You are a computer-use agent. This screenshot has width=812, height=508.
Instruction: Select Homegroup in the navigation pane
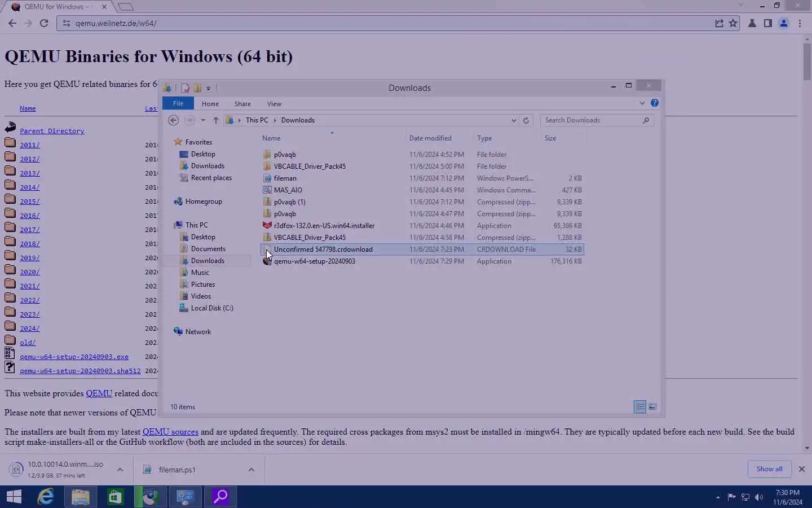pyautogui.click(x=204, y=202)
